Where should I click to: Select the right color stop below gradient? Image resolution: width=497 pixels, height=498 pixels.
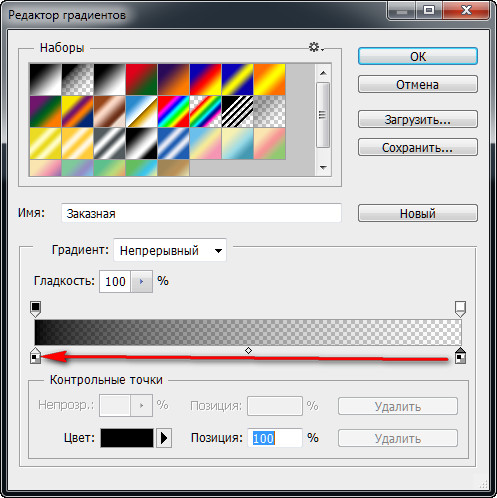pyautogui.click(x=460, y=355)
